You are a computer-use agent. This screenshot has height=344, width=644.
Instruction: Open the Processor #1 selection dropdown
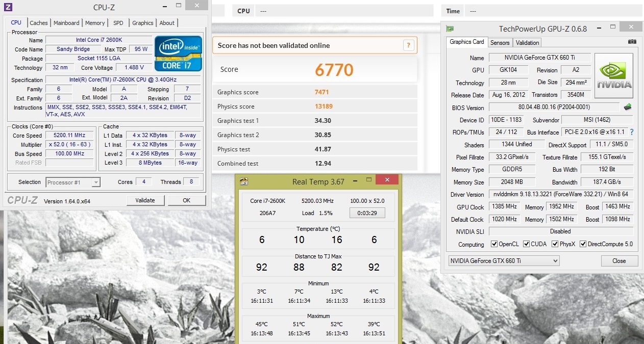tap(73, 182)
